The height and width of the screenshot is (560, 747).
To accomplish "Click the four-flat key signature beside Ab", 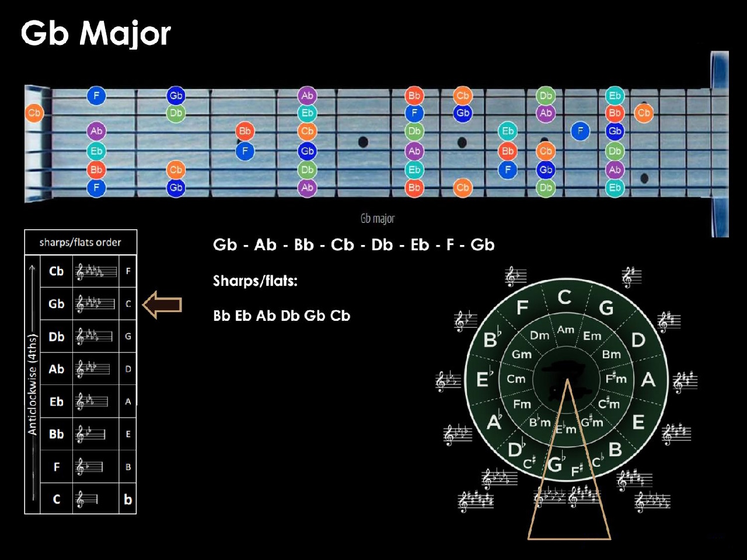I will tap(458, 435).
